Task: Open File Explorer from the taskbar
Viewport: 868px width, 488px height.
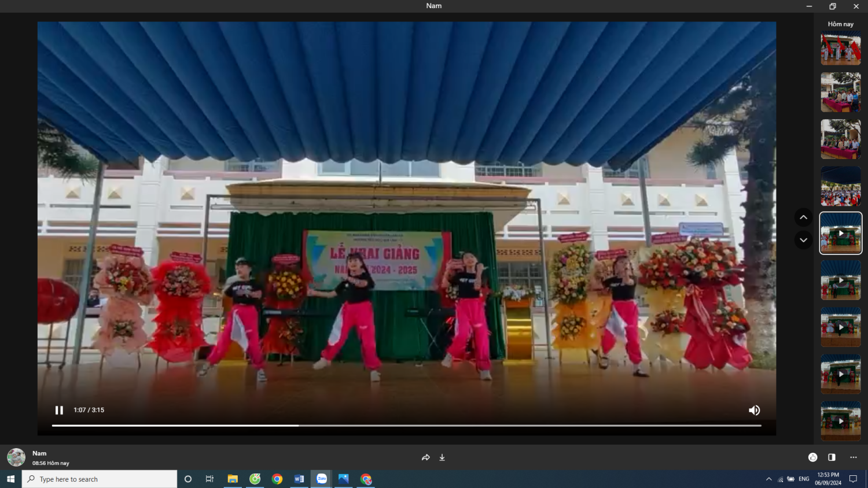Action: pos(233,479)
